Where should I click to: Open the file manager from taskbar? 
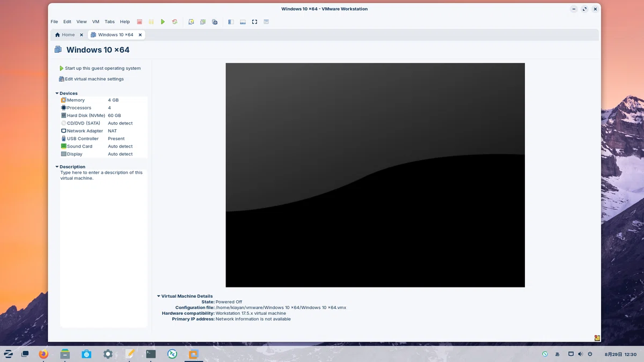coord(65,354)
